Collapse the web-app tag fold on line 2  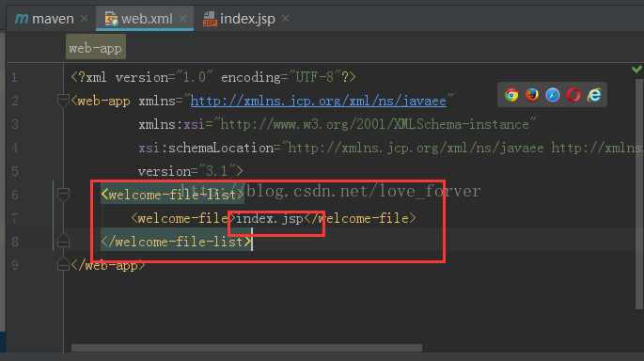tap(63, 101)
